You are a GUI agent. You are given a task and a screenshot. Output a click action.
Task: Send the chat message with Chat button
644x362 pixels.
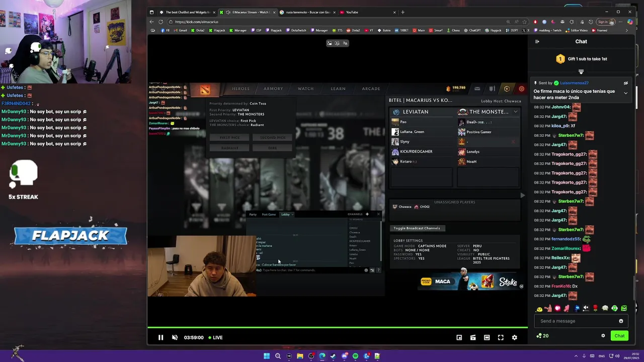[x=619, y=336]
